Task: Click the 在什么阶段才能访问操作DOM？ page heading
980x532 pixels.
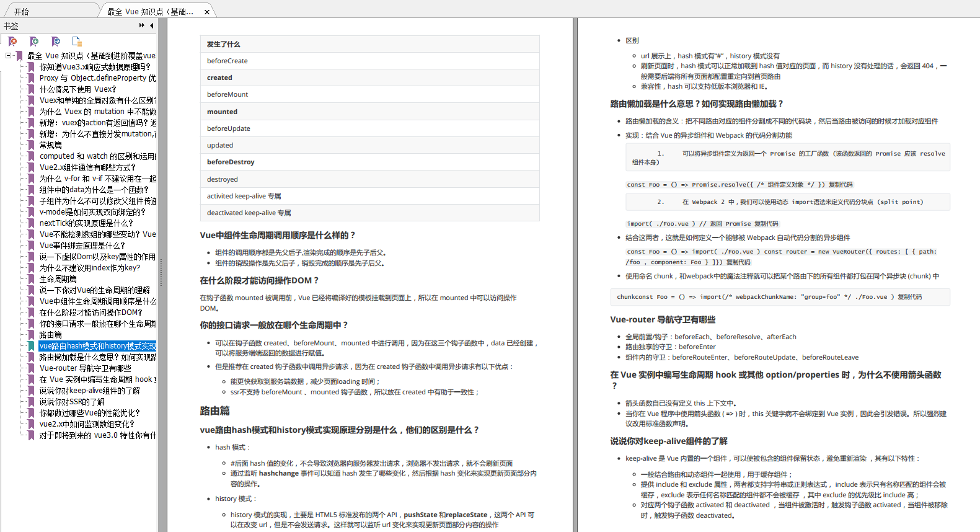Action: (259, 280)
